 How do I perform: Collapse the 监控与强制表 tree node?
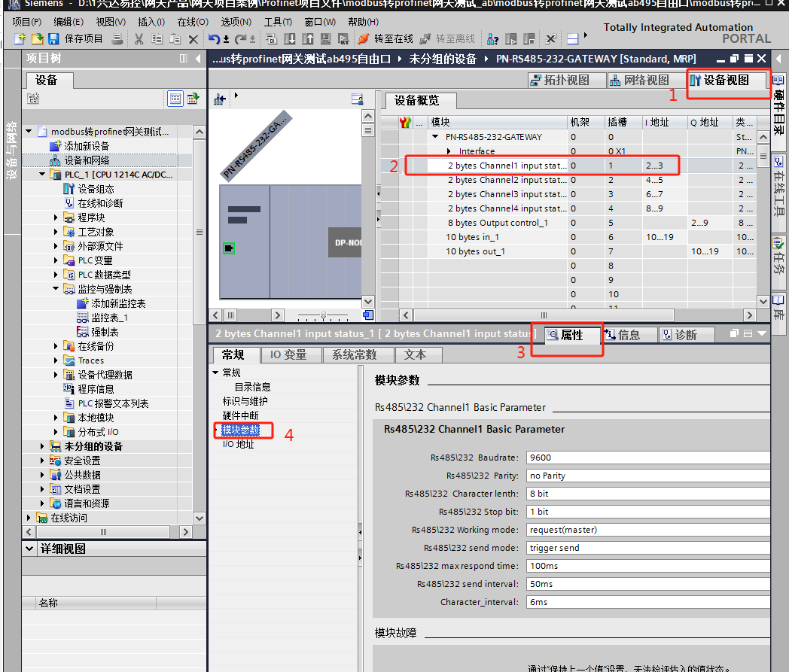(56, 289)
